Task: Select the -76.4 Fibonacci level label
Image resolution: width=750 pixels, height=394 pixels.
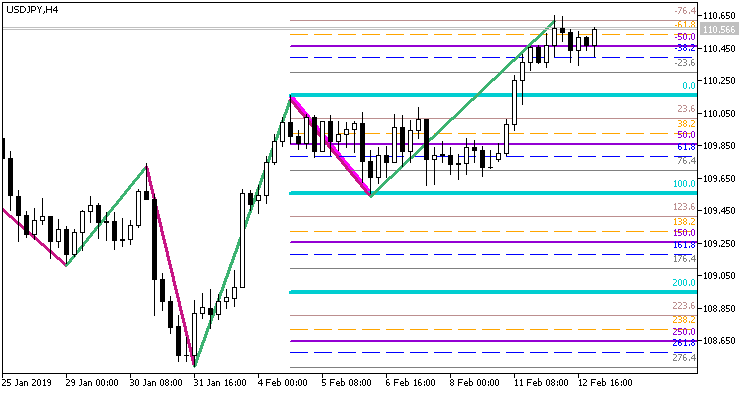Action: (684, 11)
